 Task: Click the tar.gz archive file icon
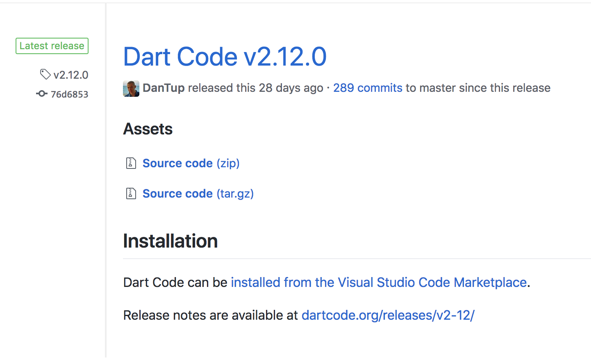pyautogui.click(x=131, y=193)
